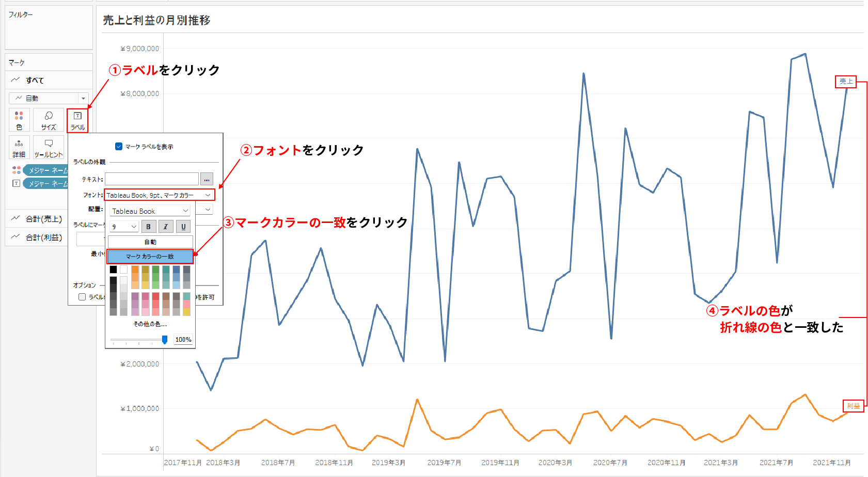Open the Tableau Book font family dropdown

(150, 211)
